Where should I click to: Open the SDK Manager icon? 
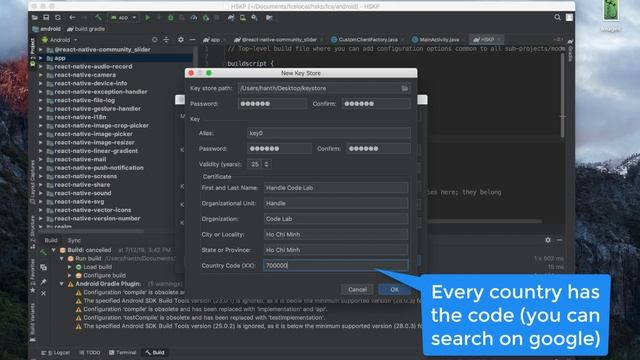tap(254, 18)
